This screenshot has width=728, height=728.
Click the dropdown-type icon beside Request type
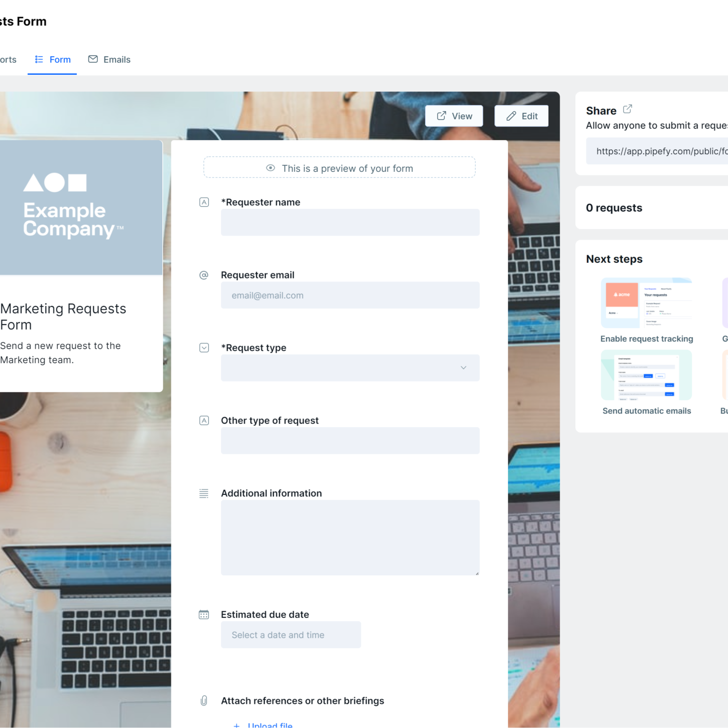pyautogui.click(x=204, y=348)
